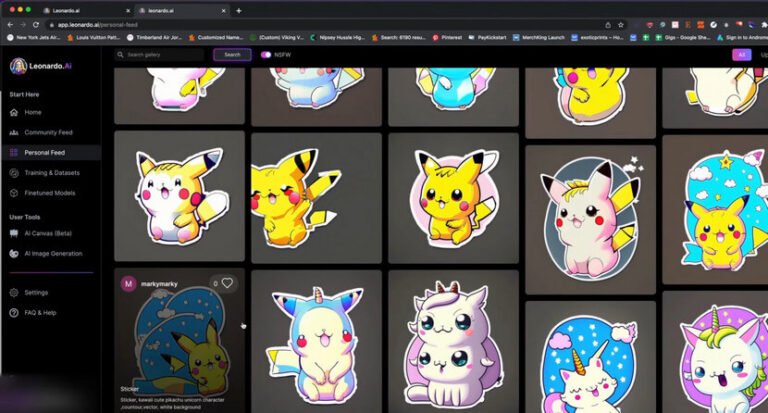Focus the Search gallery input field
The height and width of the screenshot is (413, 768).
(159, 55)
